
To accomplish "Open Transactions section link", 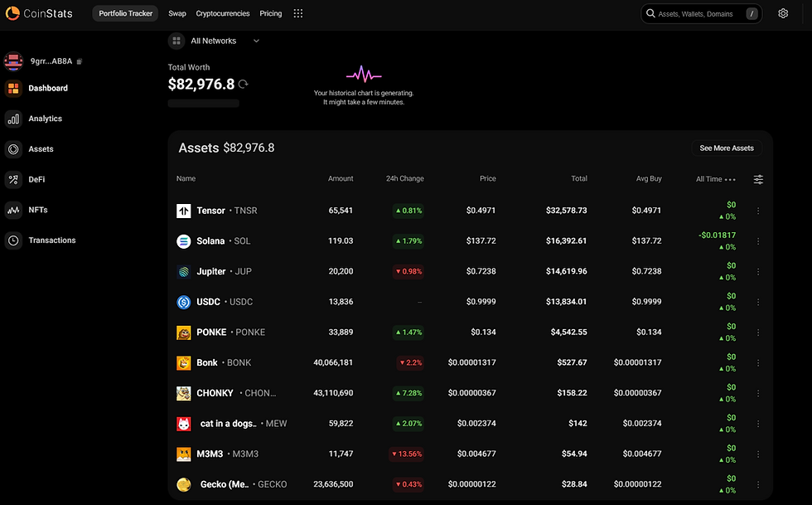I will (51, 240).
